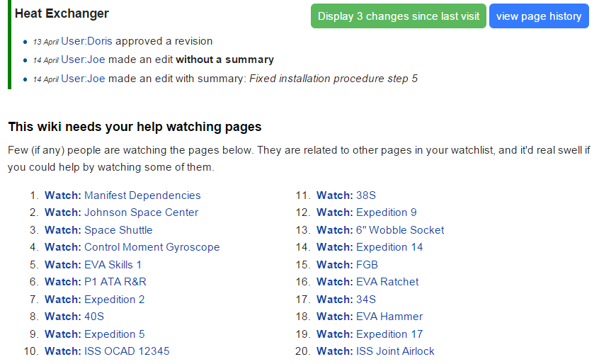This screenshot has width=599, height=364.
Task: Watch the Space Shuttle page
Action: pyautogui.click(x=62, y=230)
